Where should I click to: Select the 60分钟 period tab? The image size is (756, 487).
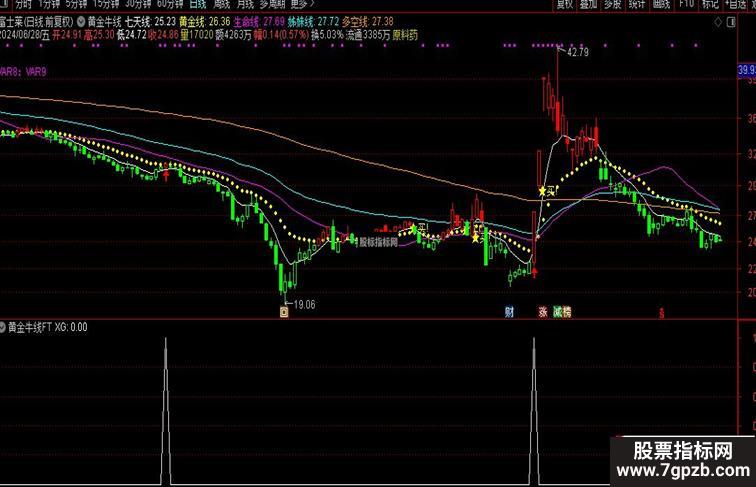[x=170, y=4]
